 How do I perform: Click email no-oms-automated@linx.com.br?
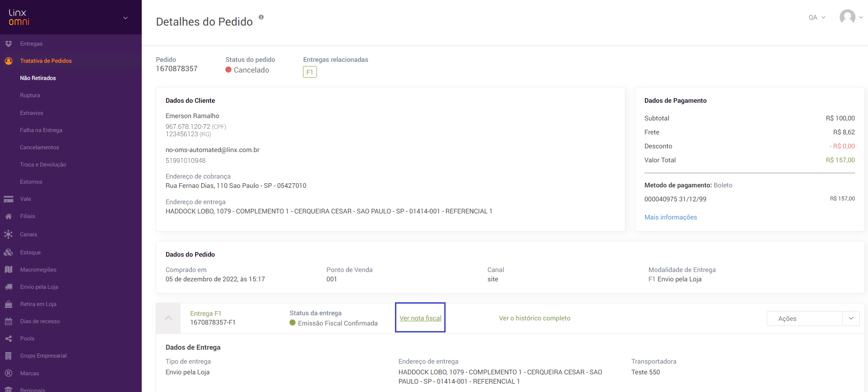pos(212,150)
